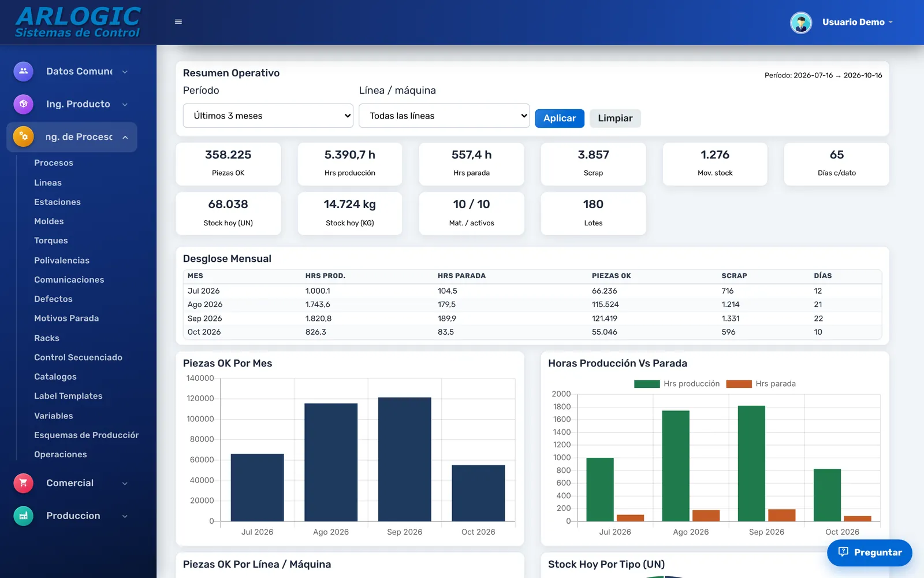The image size is (924, 578).
Task: Click the value 55.046 in Oct 2026 row
Action: point(604,332)
